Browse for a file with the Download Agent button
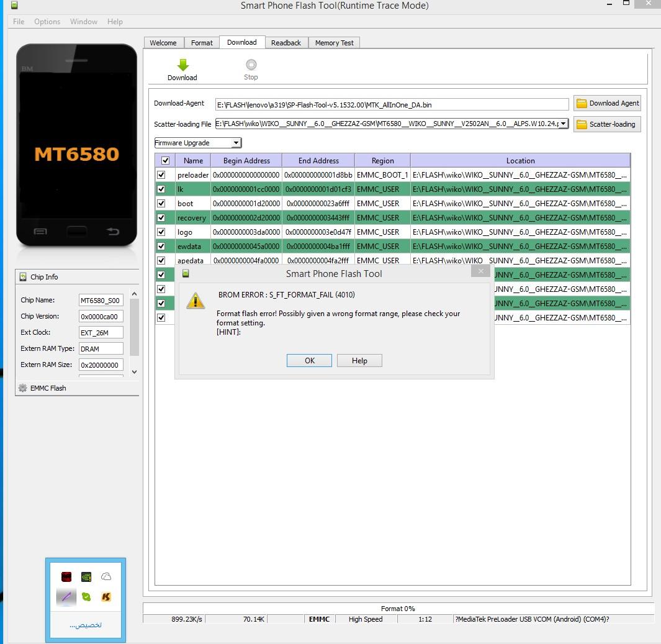661x644 pixels. tap(608, 103)
